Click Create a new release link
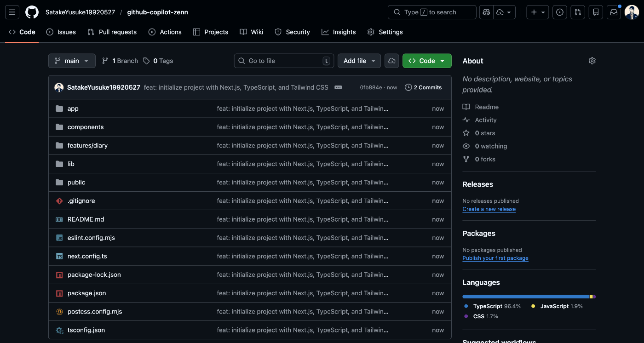 (489, 209)
